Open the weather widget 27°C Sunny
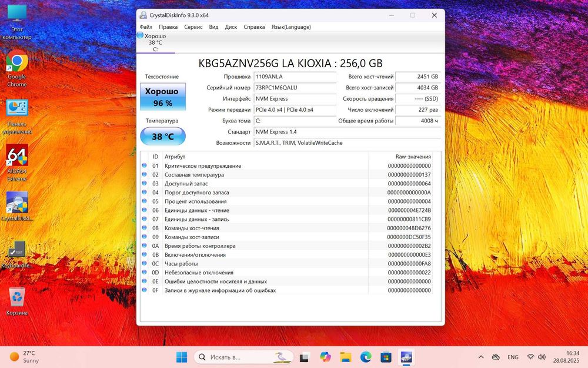 coord(24,357)
